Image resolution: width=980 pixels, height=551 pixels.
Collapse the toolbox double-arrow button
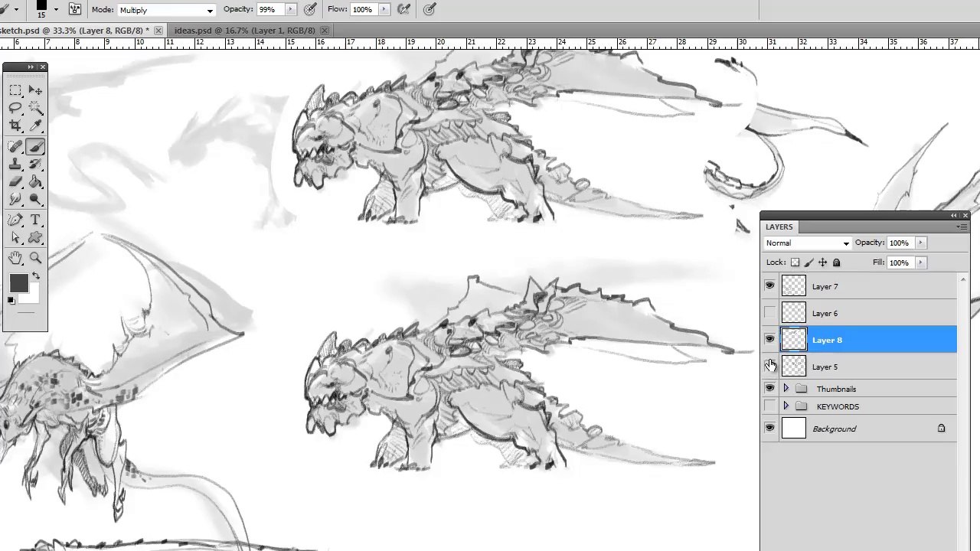pos(31,67)
